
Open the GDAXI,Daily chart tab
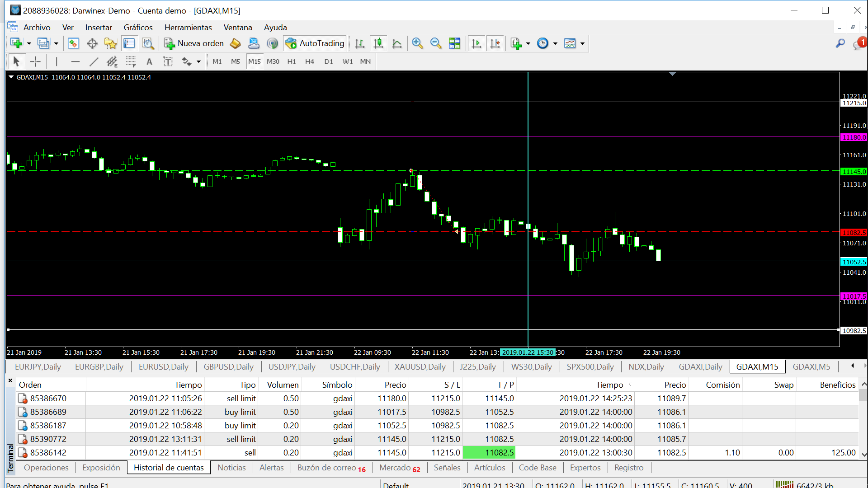pos(700,367)
